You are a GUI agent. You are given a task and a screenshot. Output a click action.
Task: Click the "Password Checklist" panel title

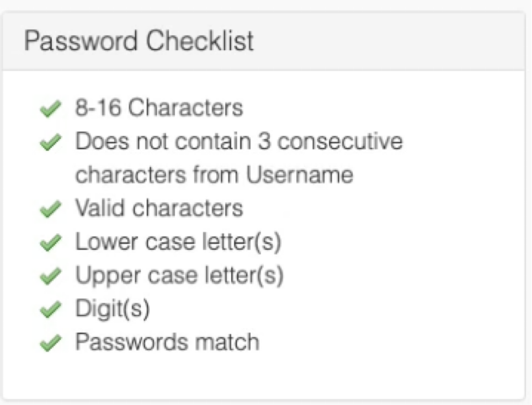[139, 42]
